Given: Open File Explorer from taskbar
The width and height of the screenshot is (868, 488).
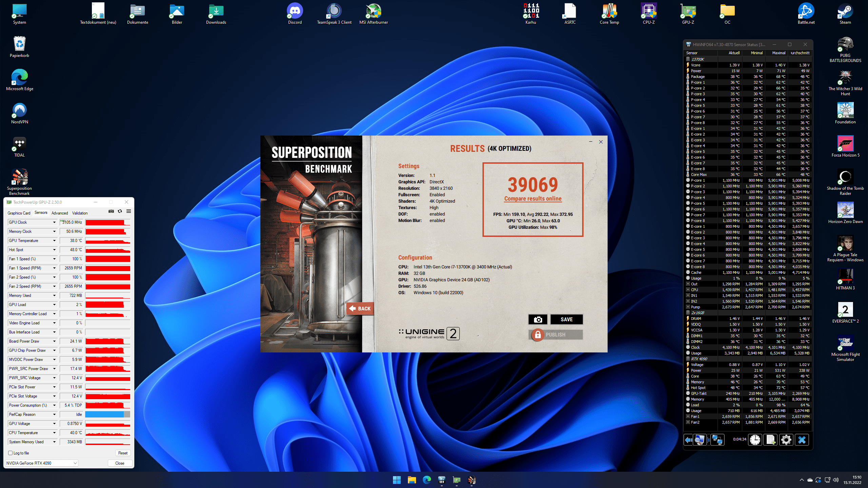Looking at the screenshot, I should click(x=412, y=480).
